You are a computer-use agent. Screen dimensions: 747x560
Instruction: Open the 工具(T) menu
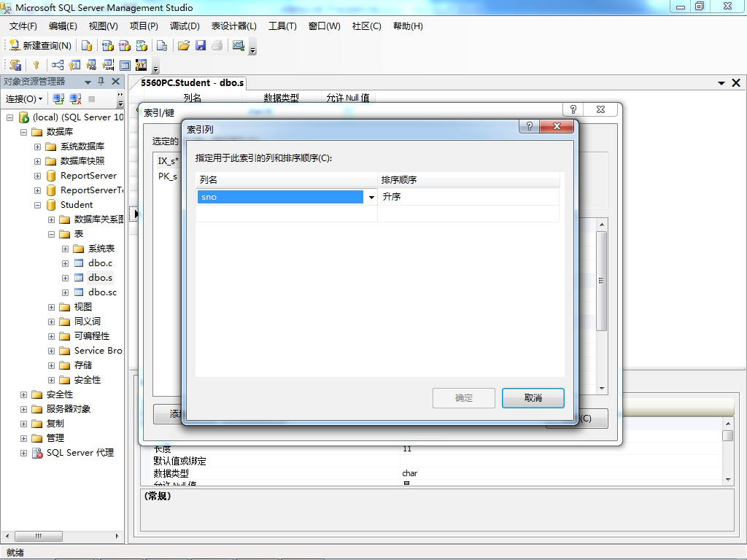[x=282, y=26]
